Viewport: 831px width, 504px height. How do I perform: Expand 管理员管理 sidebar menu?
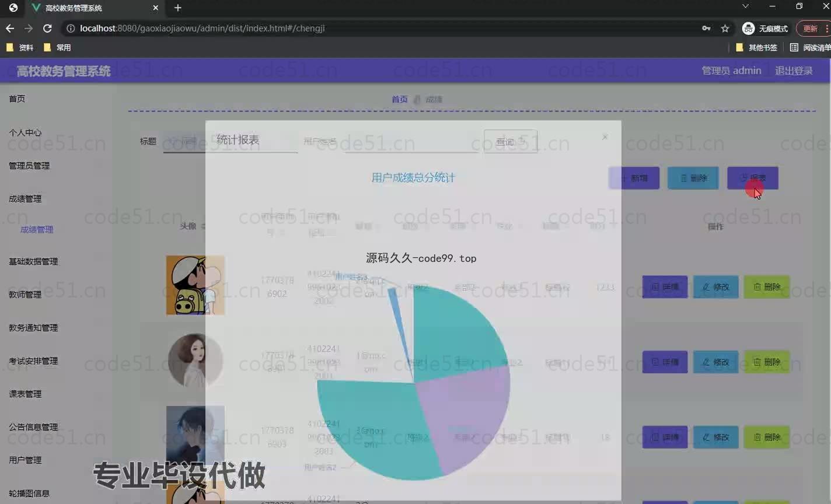point(29,166)
